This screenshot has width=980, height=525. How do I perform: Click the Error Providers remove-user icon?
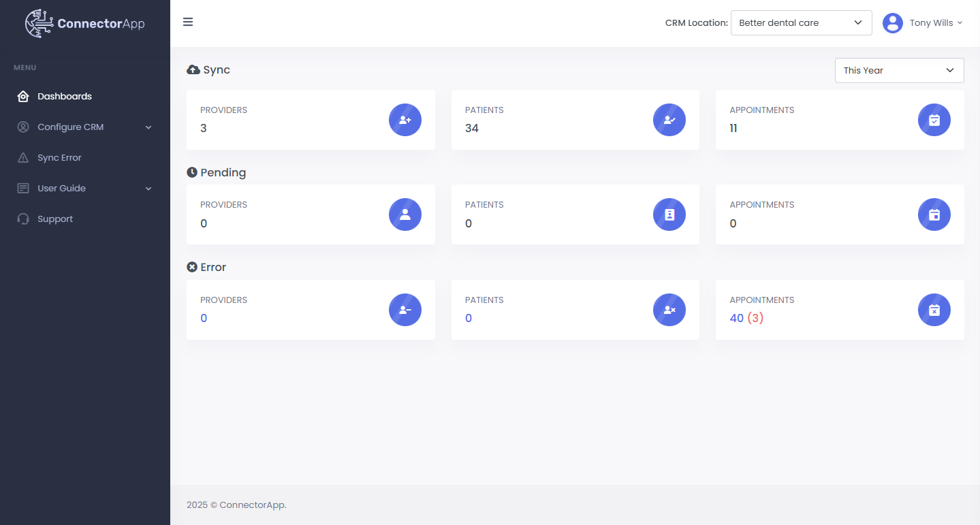[405, 310]
